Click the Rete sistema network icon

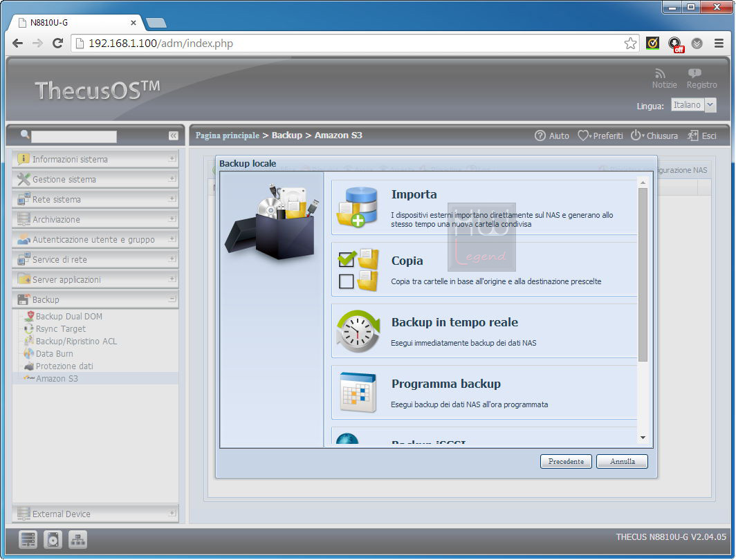point(23,199)
